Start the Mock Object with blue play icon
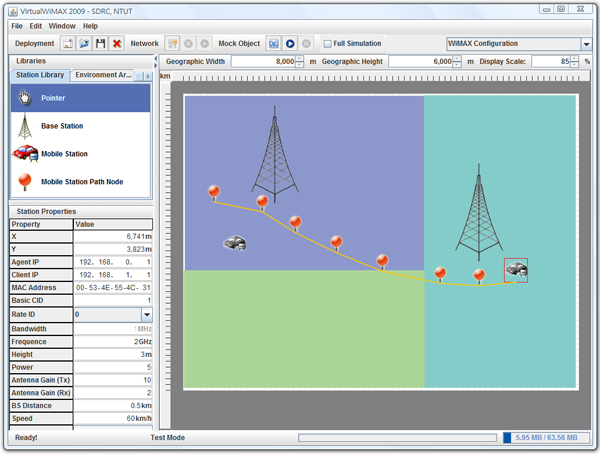This screenshot has height=454, width=600. pos(290,44)
